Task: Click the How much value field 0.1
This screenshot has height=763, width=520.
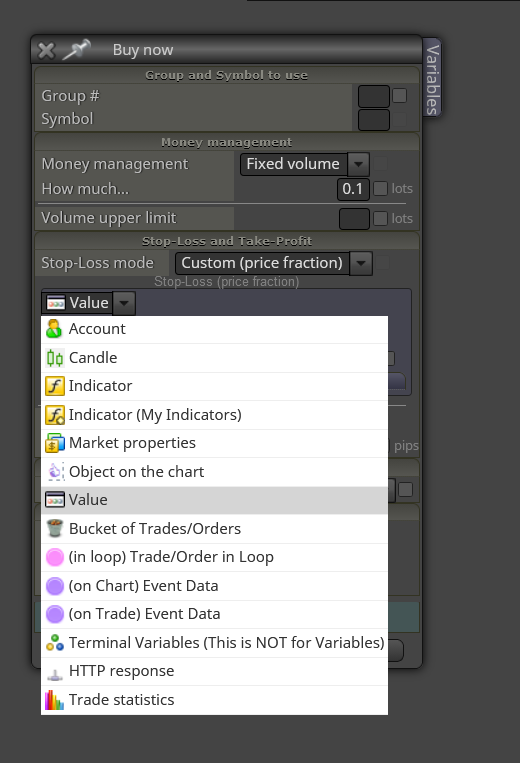Action: (353, 189)
